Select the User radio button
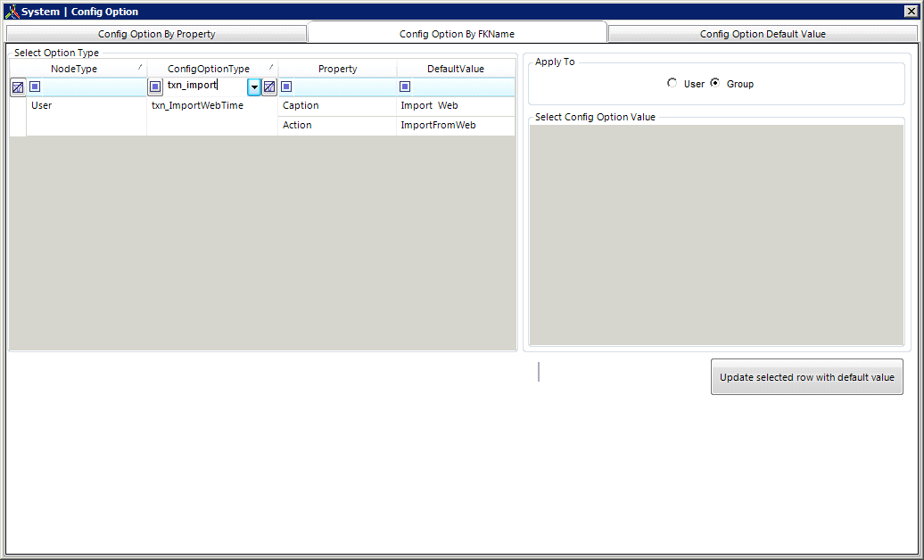Image resolution: width=924 pixels, height=560 pixels. click(672, 83)
